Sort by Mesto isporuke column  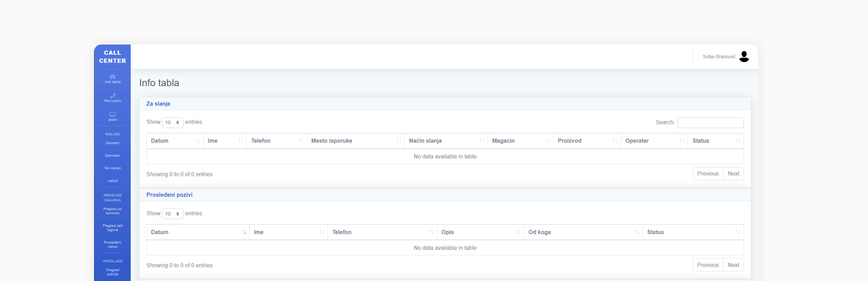(355, 141)
